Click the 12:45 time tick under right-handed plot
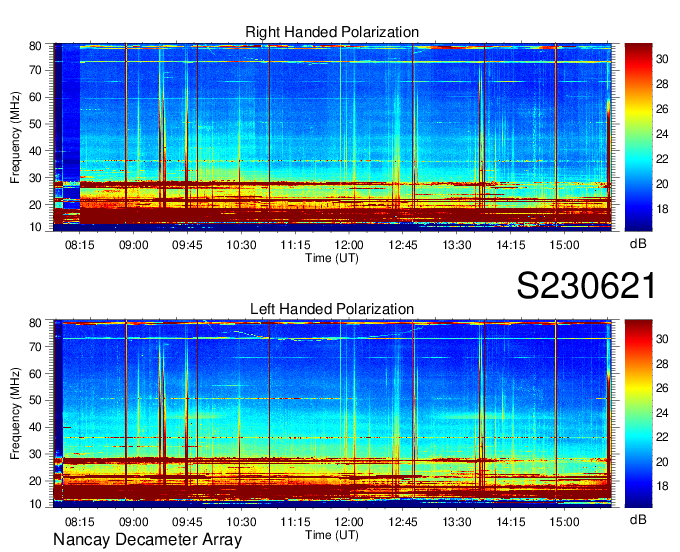Screen dimensions: 680x552 (403, 245)
